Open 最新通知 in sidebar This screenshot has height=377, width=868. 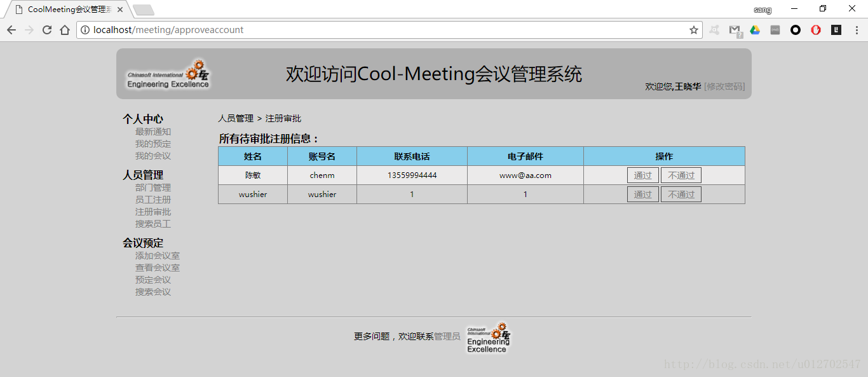[x=153, y=132]
